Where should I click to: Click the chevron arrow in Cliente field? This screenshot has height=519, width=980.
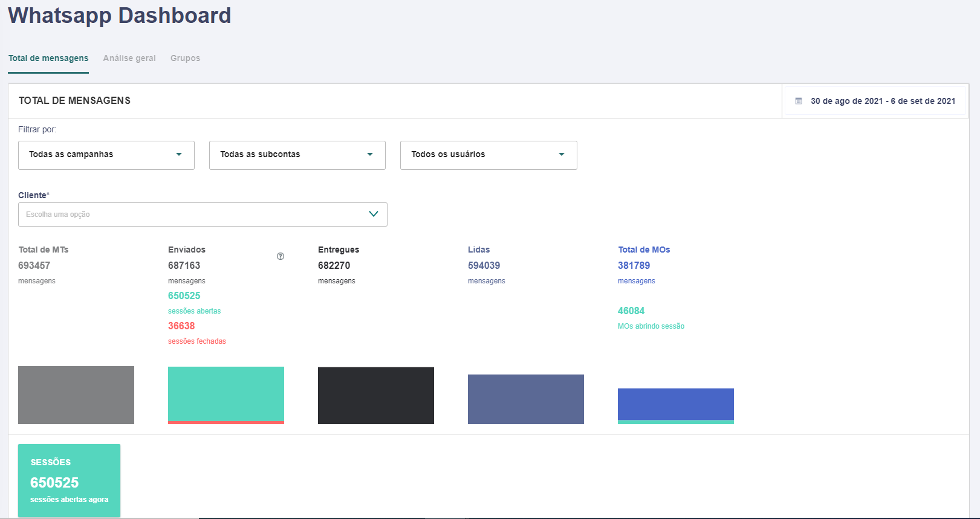374,214
